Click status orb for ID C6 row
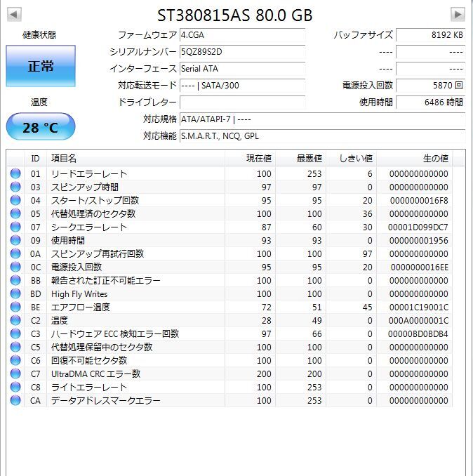This screenshot has width=473, height=476. 15,360
